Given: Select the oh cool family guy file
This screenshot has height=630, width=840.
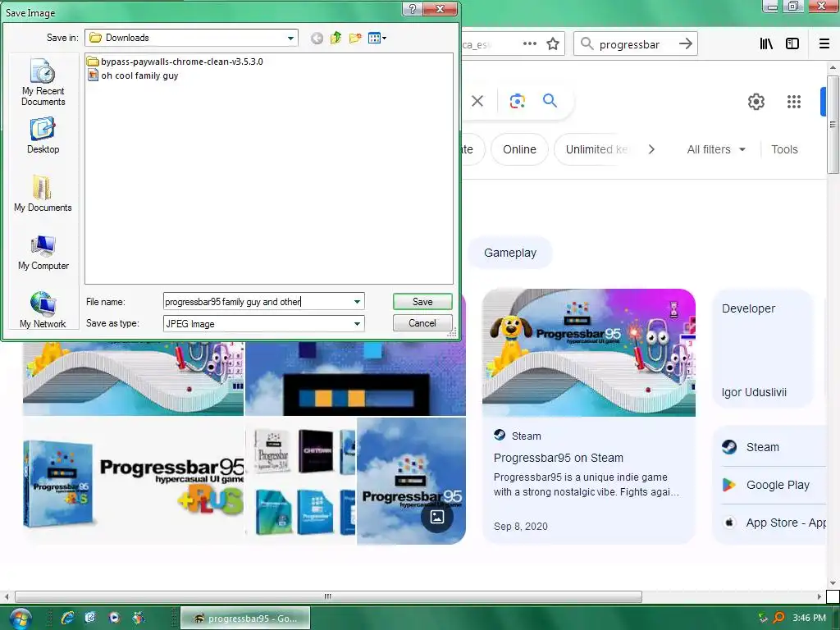Looking at the screenshot, I should 134,75.
